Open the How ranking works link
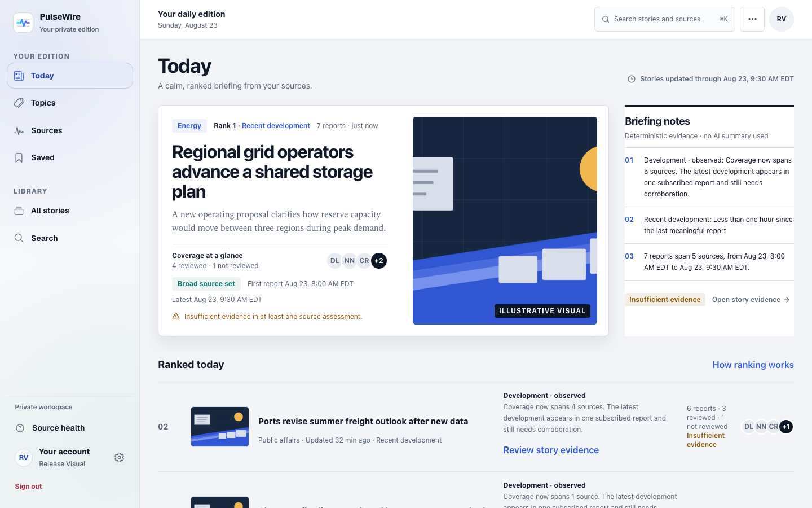 pos(753,365)
